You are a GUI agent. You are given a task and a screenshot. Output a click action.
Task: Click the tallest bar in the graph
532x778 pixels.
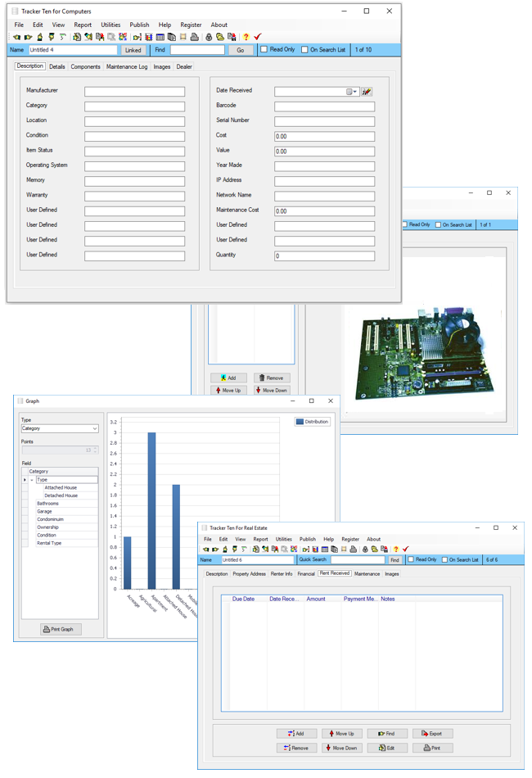coord(151,510)
